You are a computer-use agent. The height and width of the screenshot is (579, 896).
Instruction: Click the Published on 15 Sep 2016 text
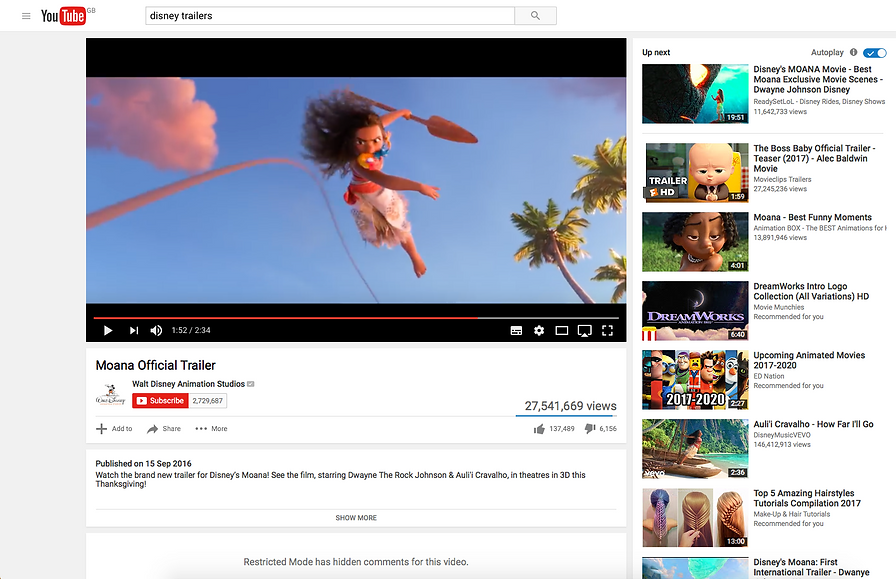click(143, 464)
